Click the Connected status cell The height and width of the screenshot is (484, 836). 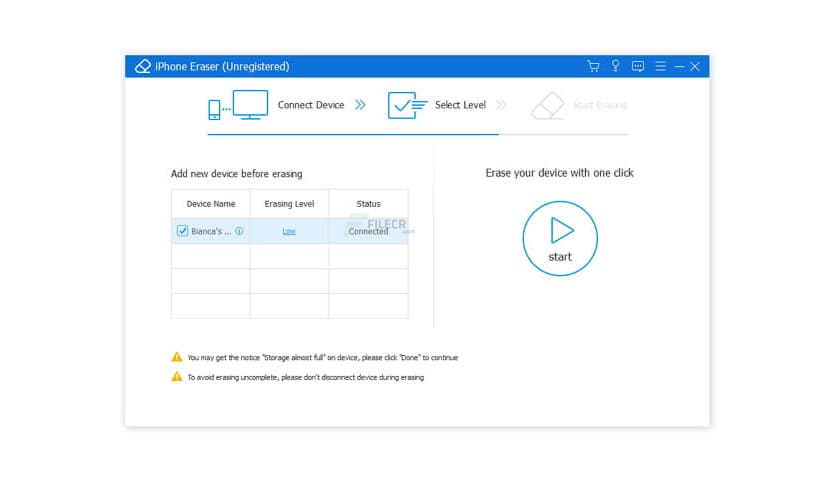point(368,231)
